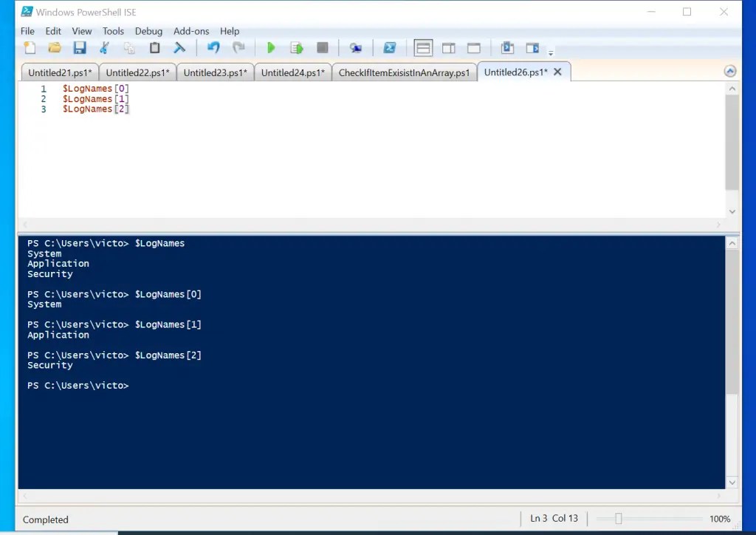
Task: Collapse the script pane with the circular arrow
Action: [730, 70]
